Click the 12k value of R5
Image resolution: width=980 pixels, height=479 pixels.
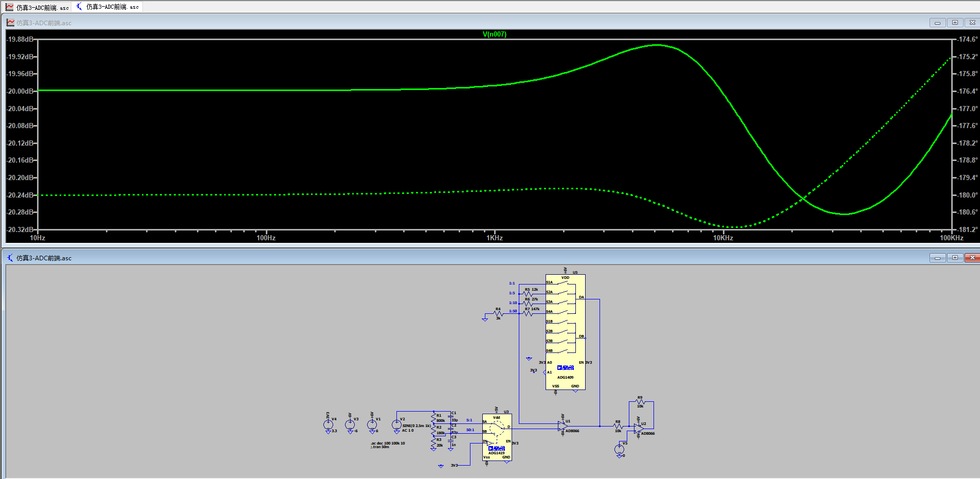click(535, 289)
